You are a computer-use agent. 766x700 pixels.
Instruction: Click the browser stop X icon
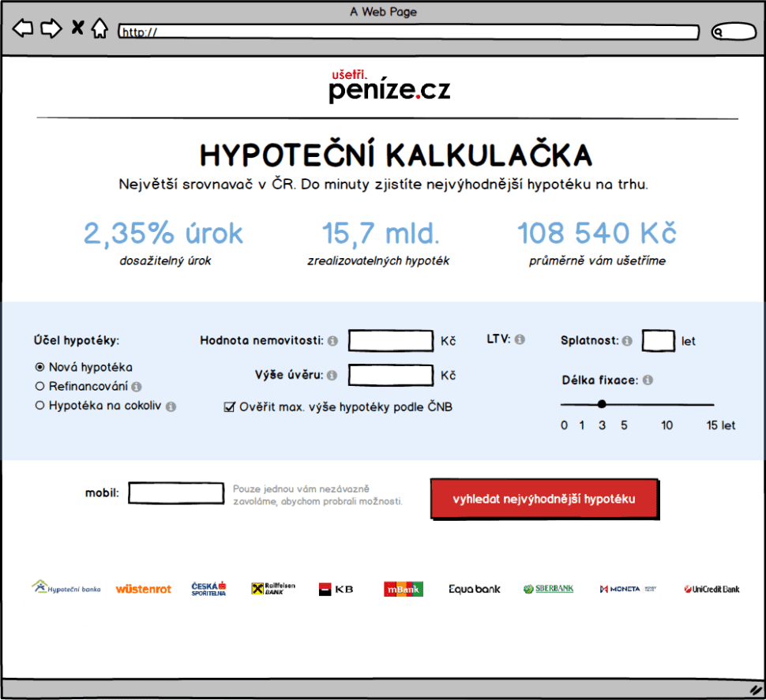pos(77,28)
